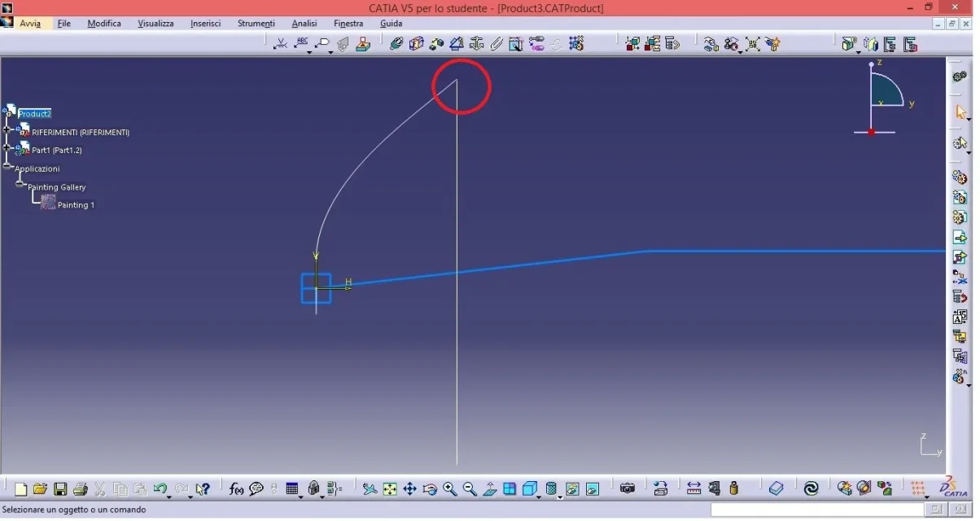
Task: Open the Avvia start menu
Action: (30, 24)
